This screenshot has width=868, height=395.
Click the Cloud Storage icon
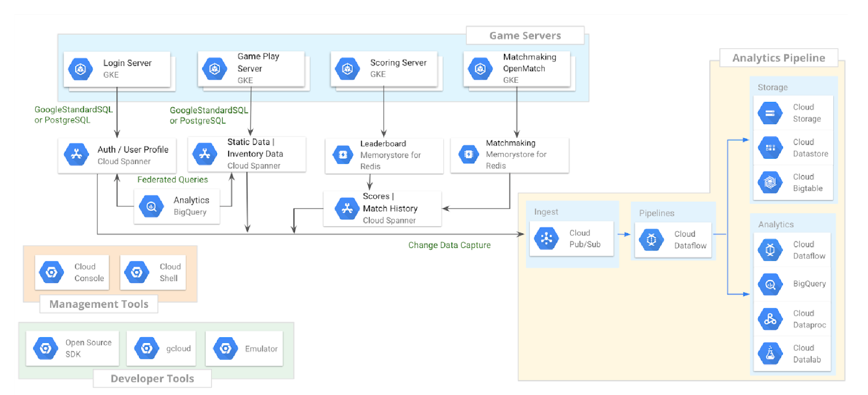pos(770,113)
